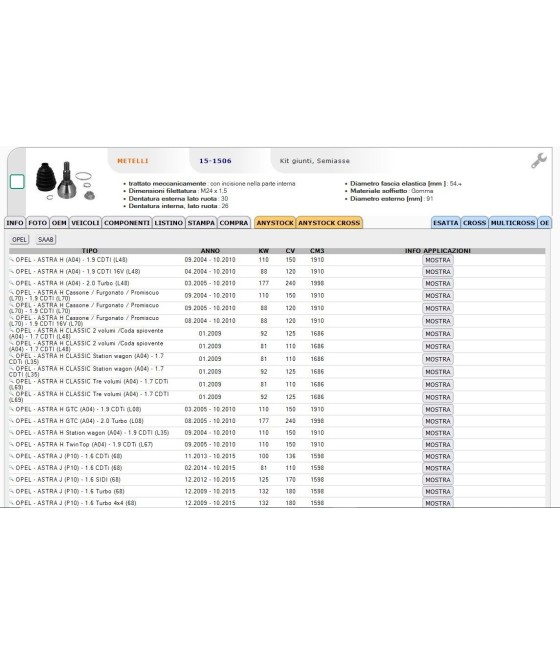Show info for Astra H GTC 2.0 Turbo (L08)
Image resolution: width=560 pixels, height=655 pixels.
(x=438, y=421)
